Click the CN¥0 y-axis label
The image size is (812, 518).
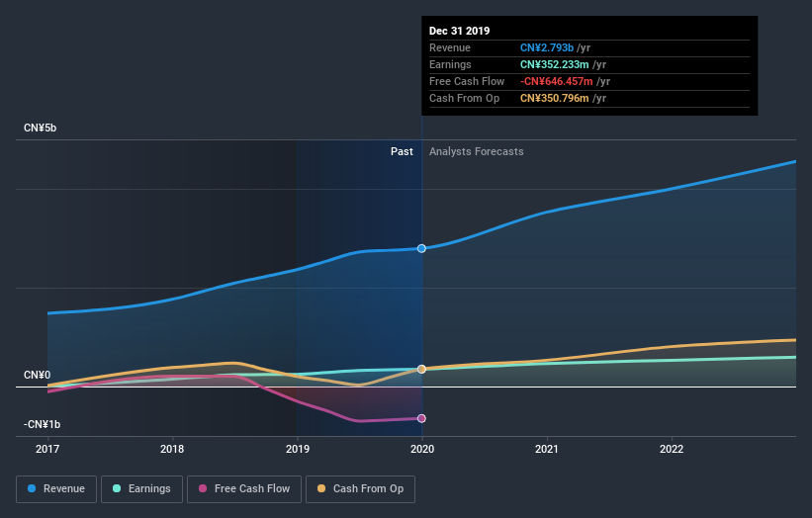tap(37, 375)
